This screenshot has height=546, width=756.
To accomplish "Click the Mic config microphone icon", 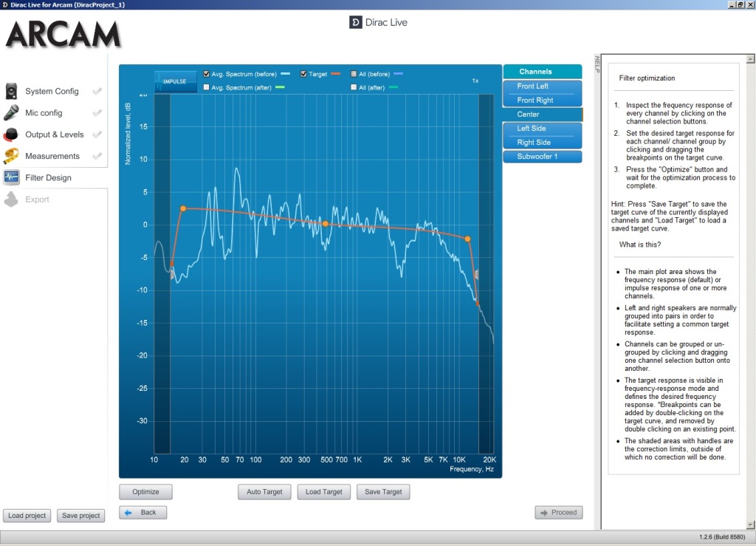I will point(11,113).
